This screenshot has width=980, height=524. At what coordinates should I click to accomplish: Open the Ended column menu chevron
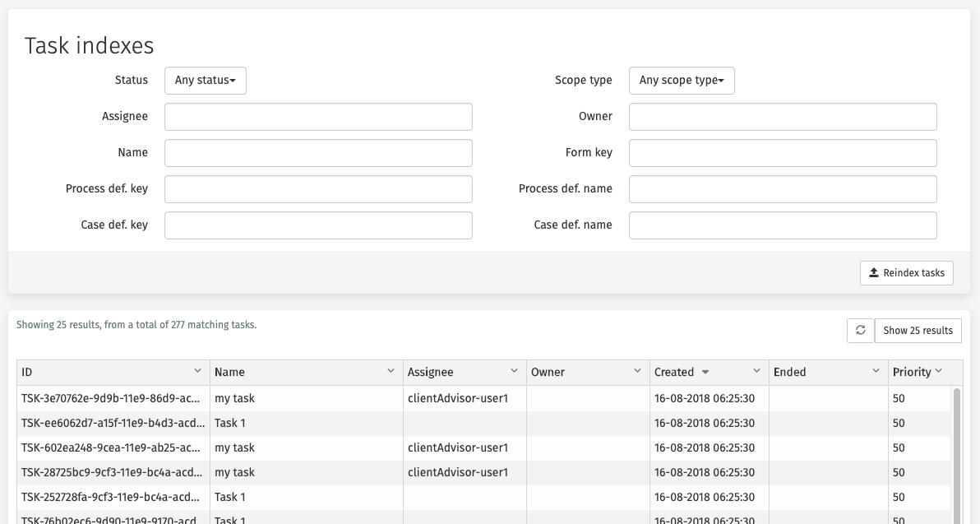coord(876,372)
